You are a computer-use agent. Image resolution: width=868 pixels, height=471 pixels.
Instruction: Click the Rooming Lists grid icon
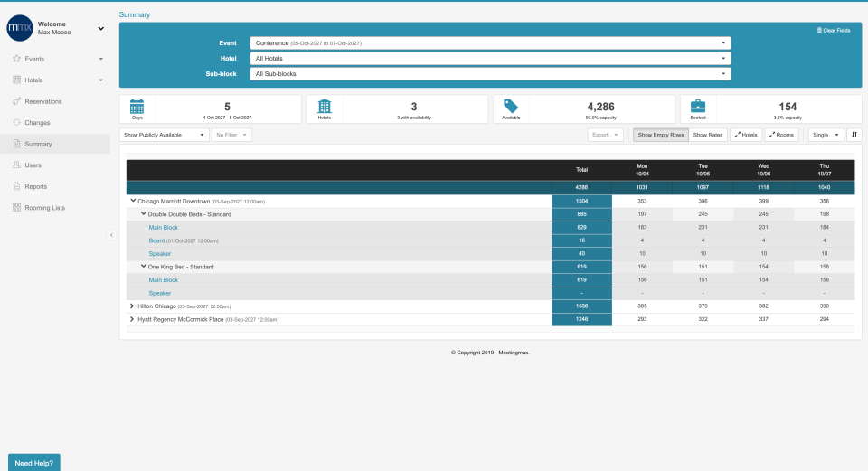click(x=16, y=208)
